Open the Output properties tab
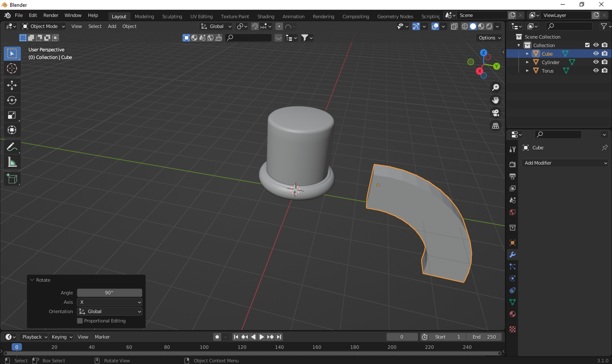The height and width of the screenshot is (364, 612). 512,176
